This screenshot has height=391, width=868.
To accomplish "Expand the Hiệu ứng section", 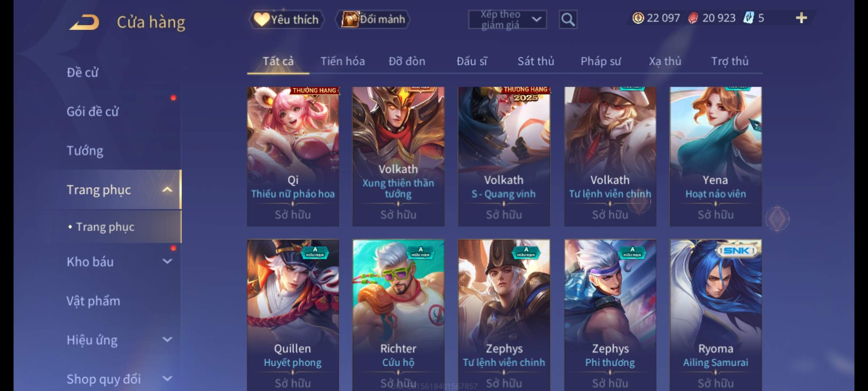I will click(x=167, y=340).
